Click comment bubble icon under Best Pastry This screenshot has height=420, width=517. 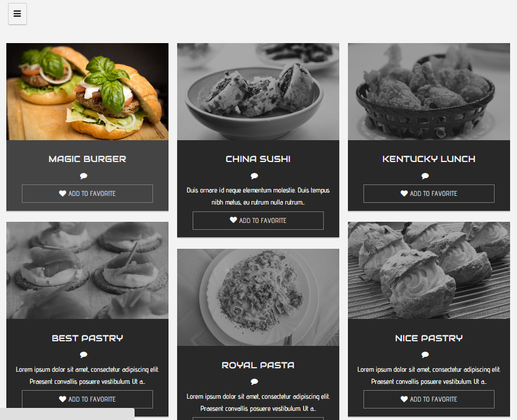[84, 355]
